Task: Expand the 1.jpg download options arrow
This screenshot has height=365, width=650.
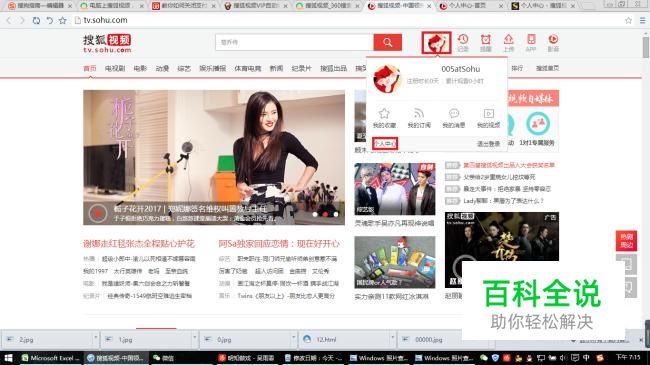Action: click(194, 338)
